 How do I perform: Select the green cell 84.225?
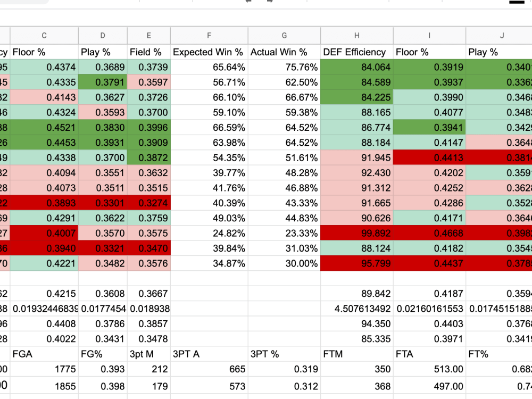(357, 97)
